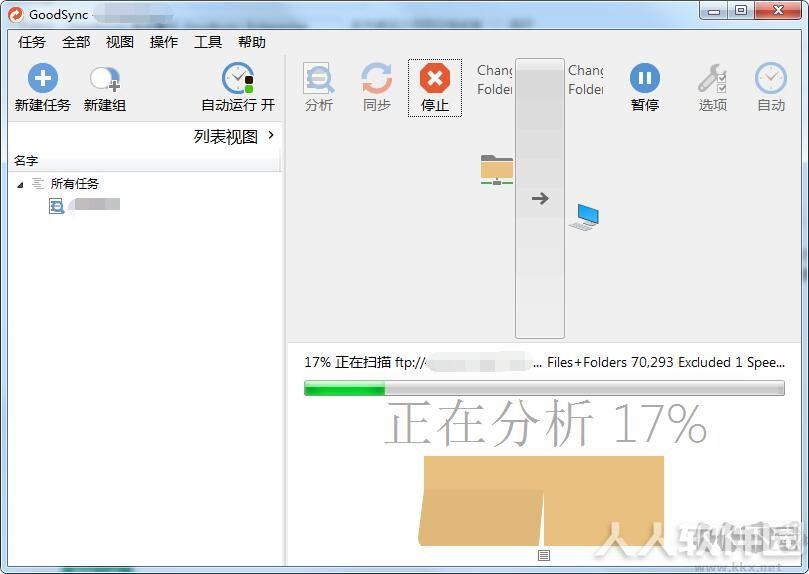Click the 正在分析 17% status text
The image size is (809, 574).
tap(546, 424)
